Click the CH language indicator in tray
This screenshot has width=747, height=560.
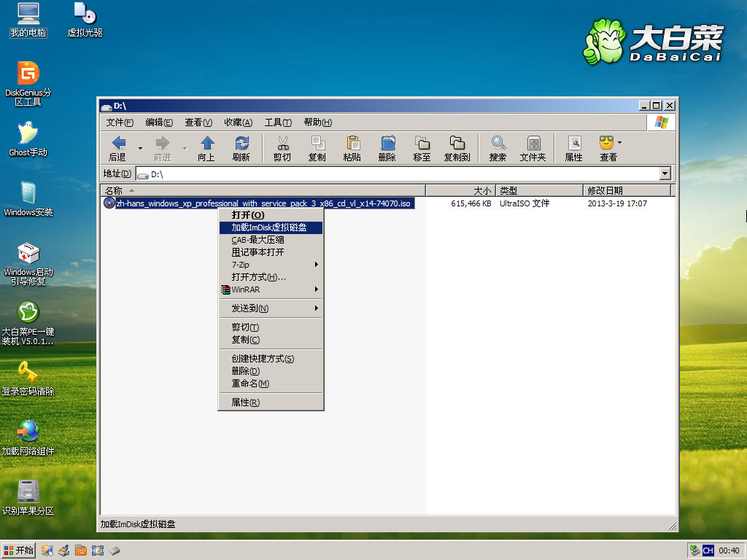click(x=708, y=550)
